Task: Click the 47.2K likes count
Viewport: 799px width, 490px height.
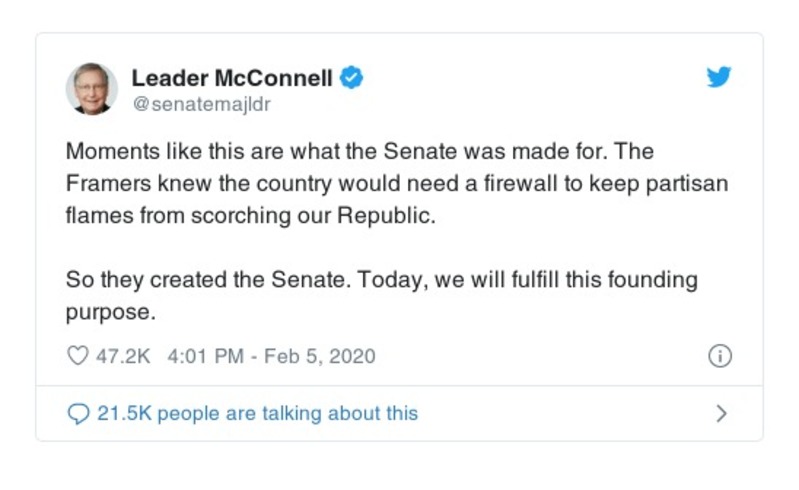Action: [x=123, y=356]
